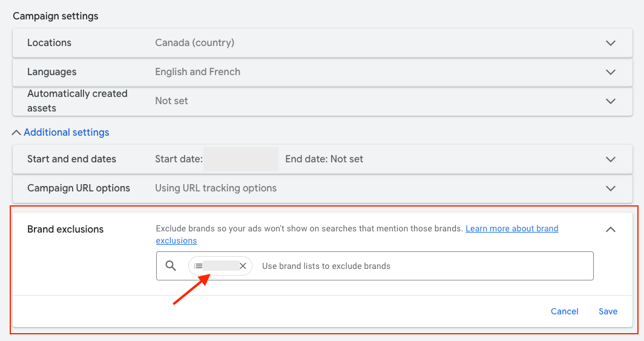Viewport: 644px width, 341px height.
Task: Click the Additional settings link text
Action: [67, 132]
